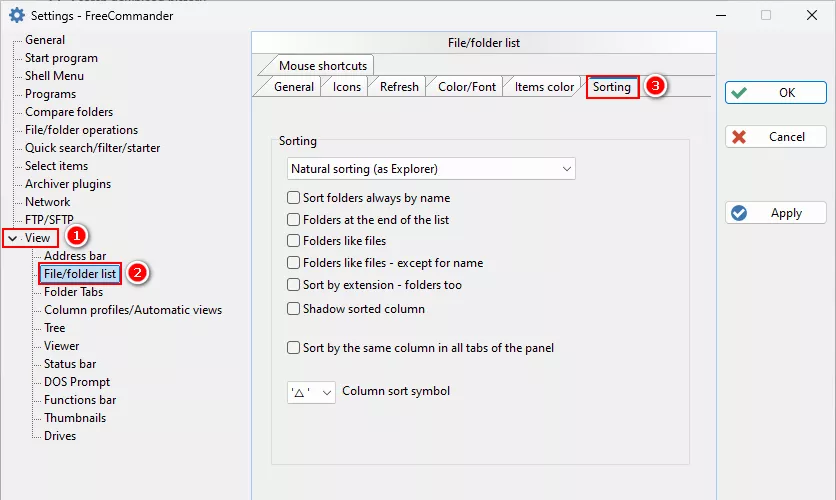This screenshot has width=836, height=500.
Task: Select Network in the settings tree
Action: (47, 202)
